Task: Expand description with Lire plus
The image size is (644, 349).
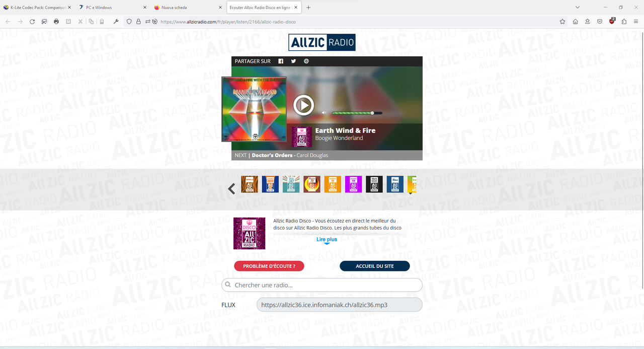Action: click(327, 240)
